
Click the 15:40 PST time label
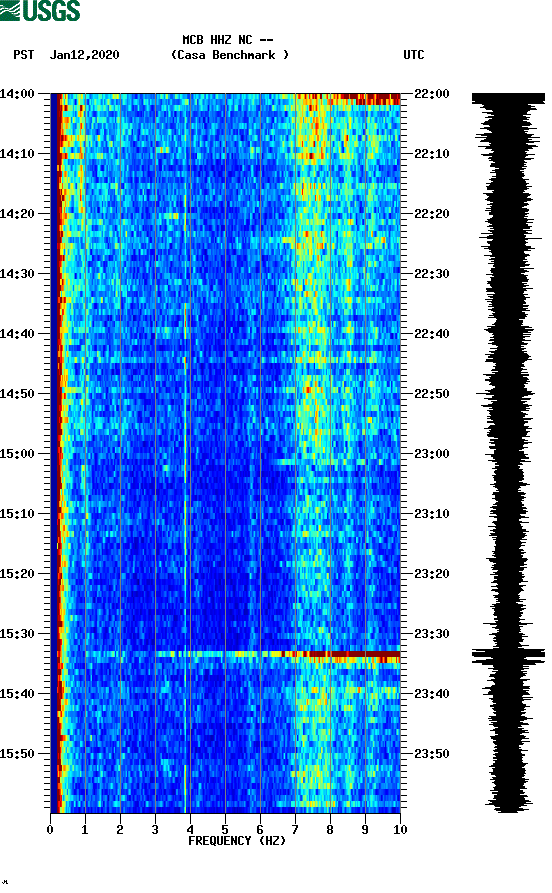17,694
